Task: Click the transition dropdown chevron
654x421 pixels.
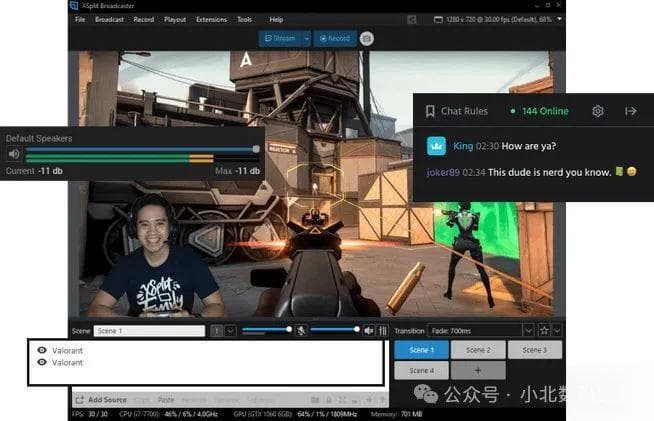Action: [x=528, y=331]
